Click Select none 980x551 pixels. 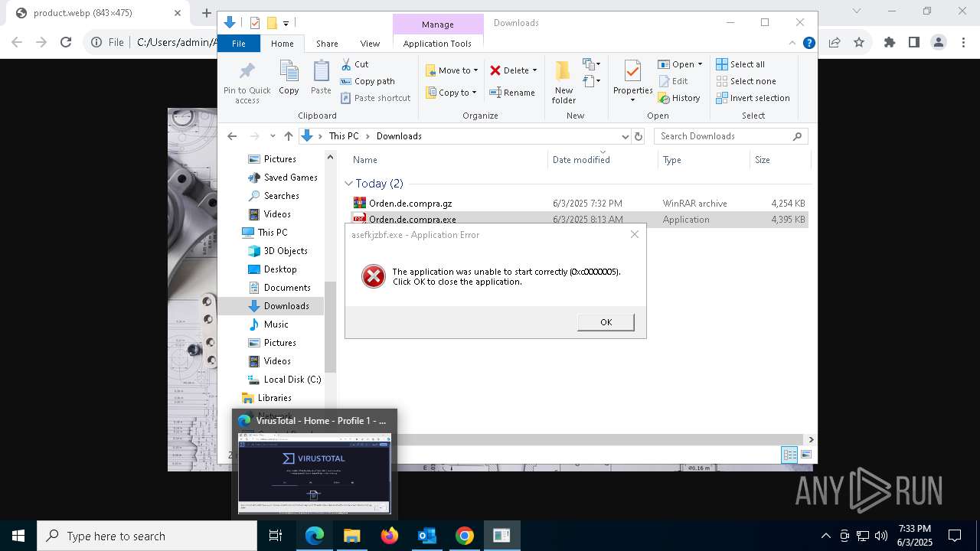pyautogui.click(x=746, y=81)
